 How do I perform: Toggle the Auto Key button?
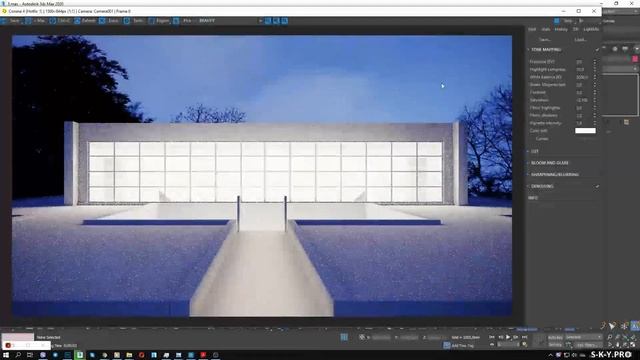(555, 338)
